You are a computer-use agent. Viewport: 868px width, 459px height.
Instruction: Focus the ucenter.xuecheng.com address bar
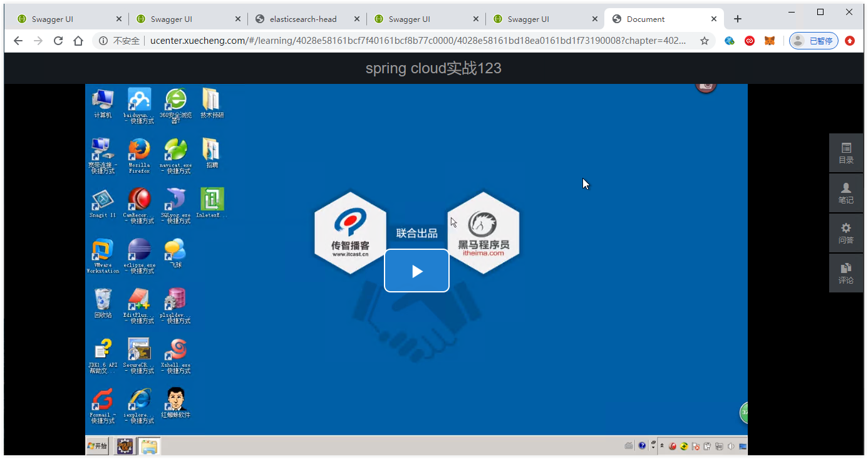[x=418, y=41]
